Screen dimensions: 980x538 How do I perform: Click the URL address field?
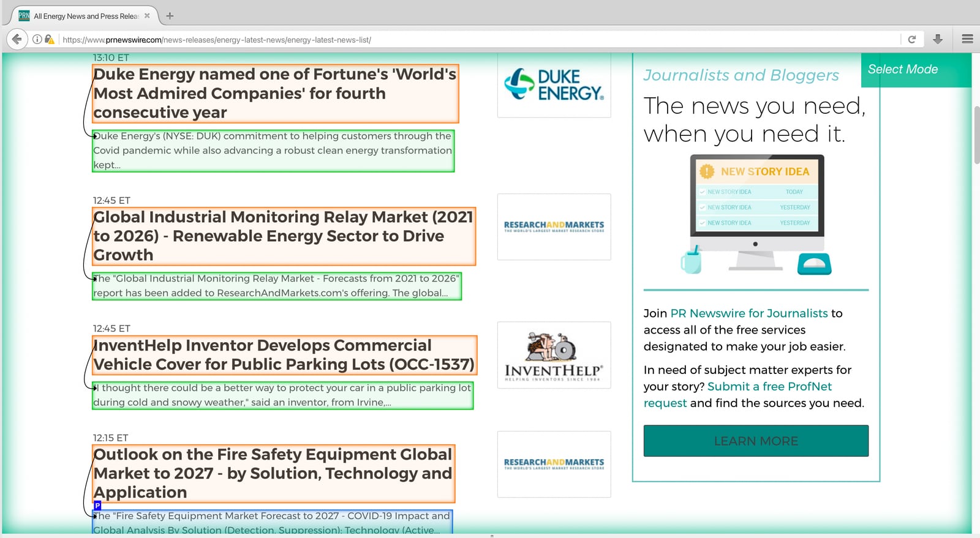point(478,40)
